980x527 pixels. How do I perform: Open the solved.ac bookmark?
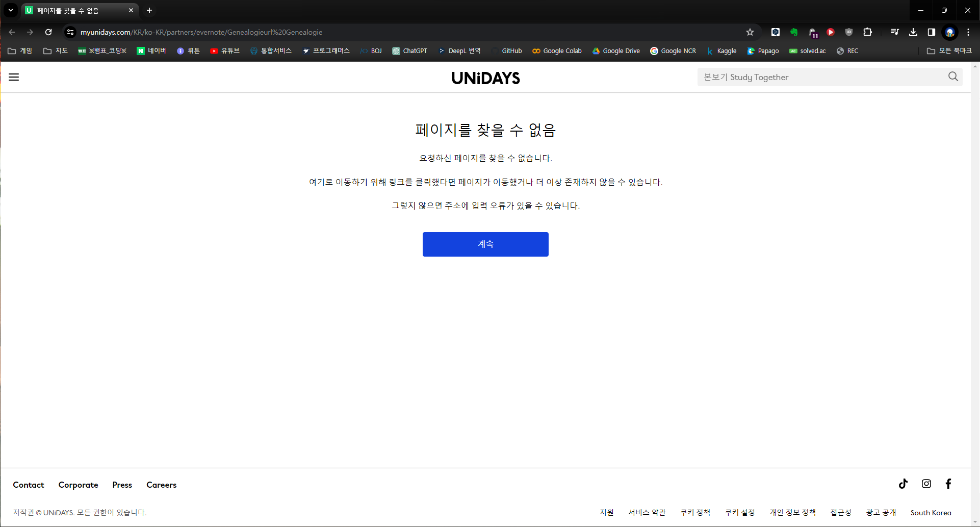point(808,51)
